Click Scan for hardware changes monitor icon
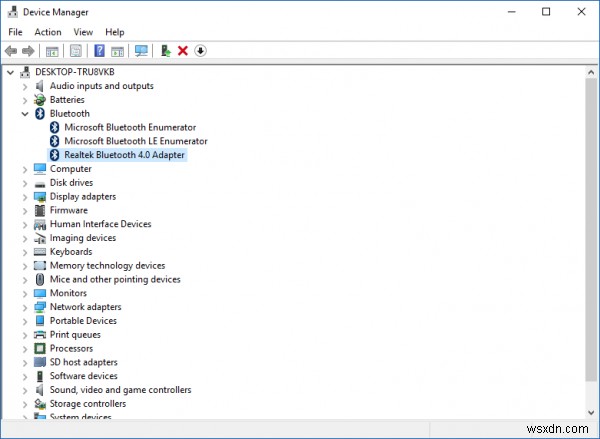This screenshot has height=439, width=600. point(141,51)
